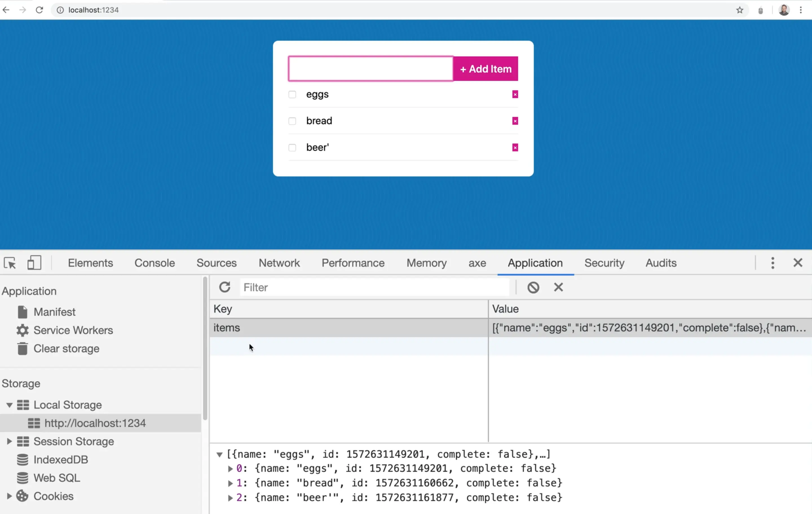
Task: Mark bread as complete
Action: tap(292, 121)
